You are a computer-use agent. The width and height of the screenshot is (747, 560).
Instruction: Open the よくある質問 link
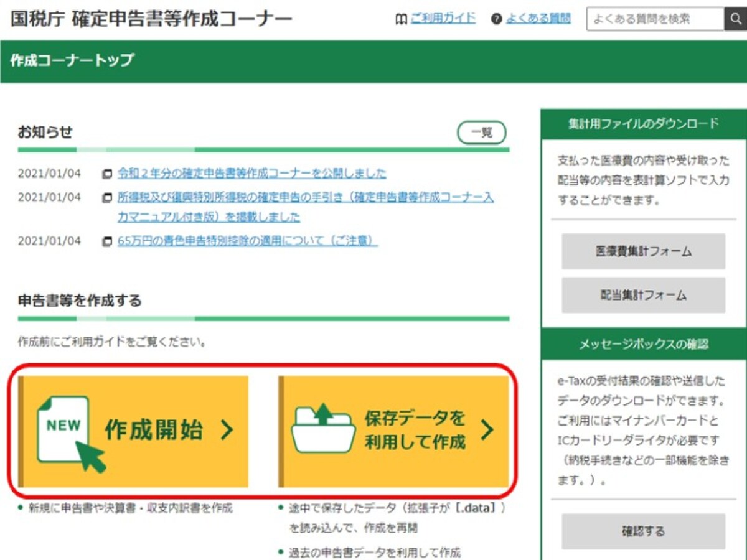pyautogui.click(x=538, y=19)
